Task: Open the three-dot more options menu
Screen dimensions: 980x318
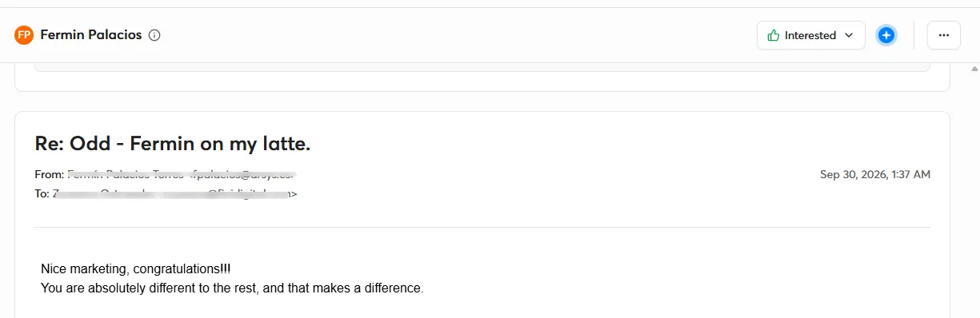Action: [x=944, y=35]
